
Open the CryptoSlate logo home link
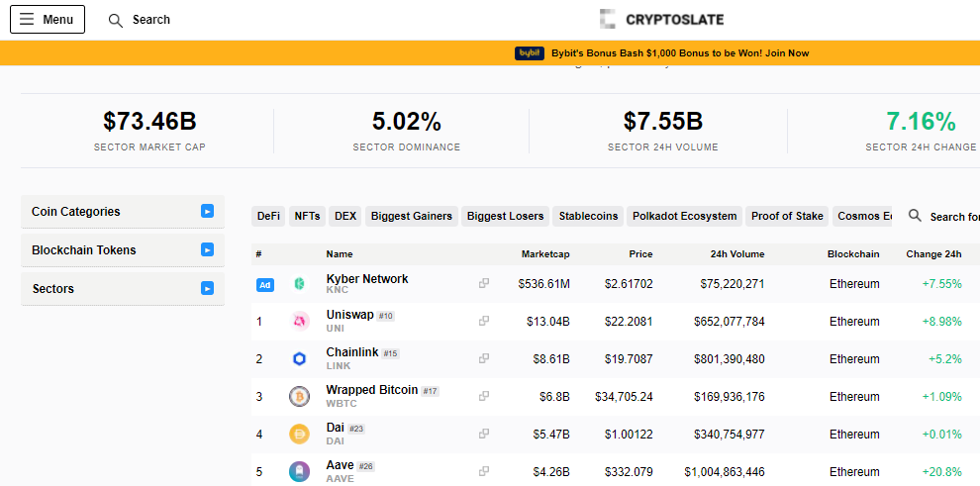tap(661, 20)
